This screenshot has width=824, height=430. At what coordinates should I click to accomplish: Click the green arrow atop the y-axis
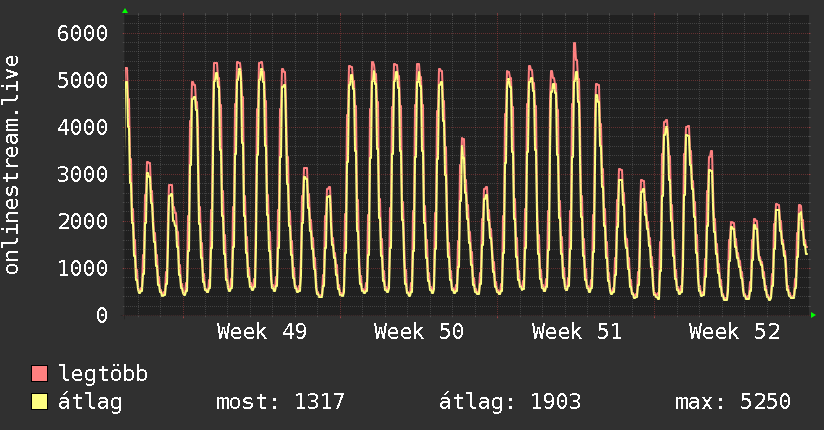tap(124, 11)
